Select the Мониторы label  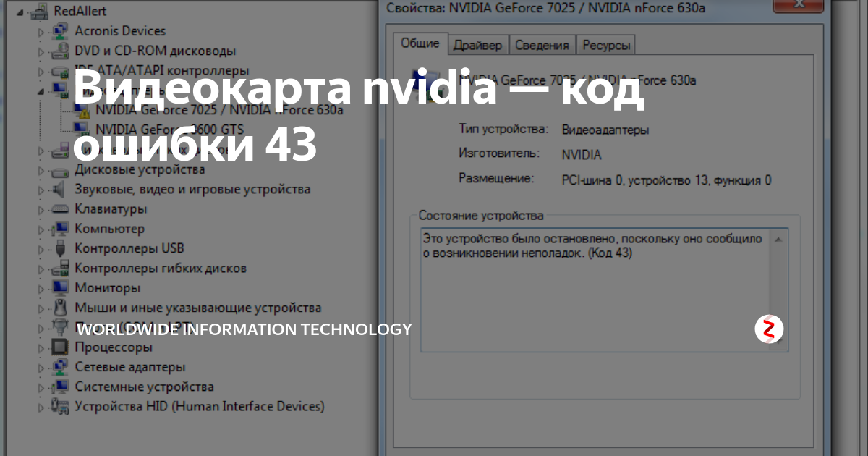click(x=108, y=288)
